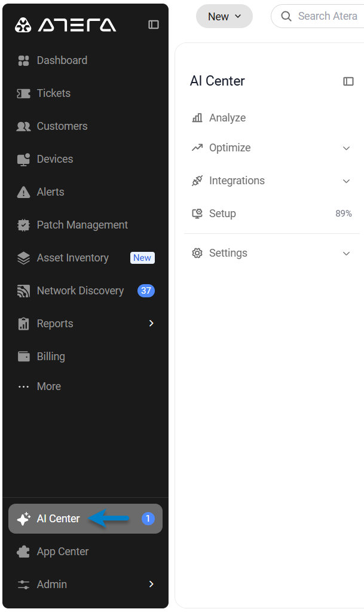This screenshot has height=612, width=364.
Task: Click the More ellipsis icon
Action: [23, 387]
